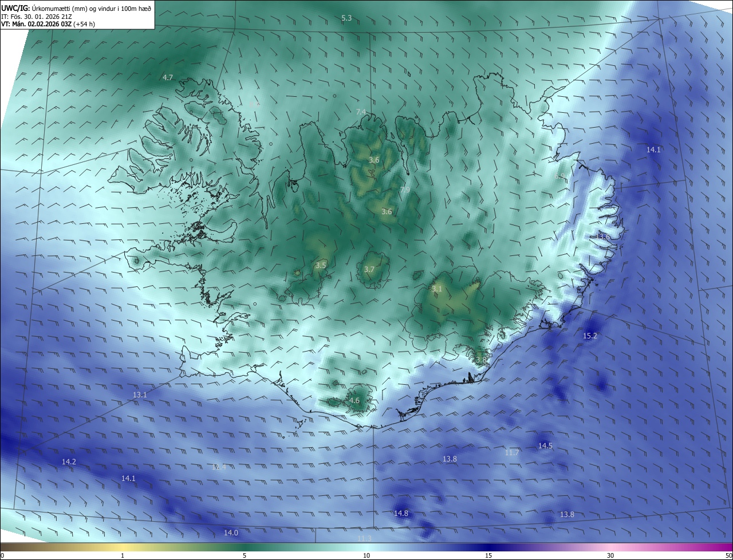Click the 14.5 value label
This screenshot has width=733, height=560.
pos(545,445)
